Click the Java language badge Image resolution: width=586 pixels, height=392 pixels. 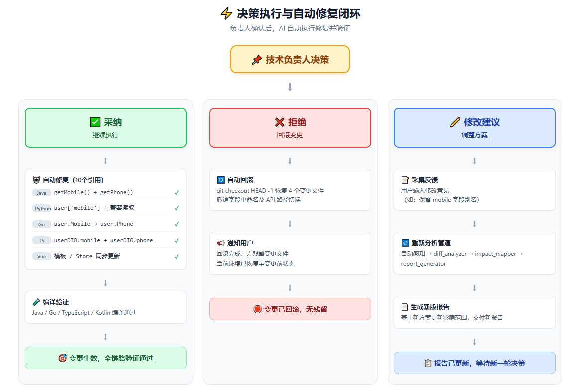pyautogui.click(x=42, y=193)
